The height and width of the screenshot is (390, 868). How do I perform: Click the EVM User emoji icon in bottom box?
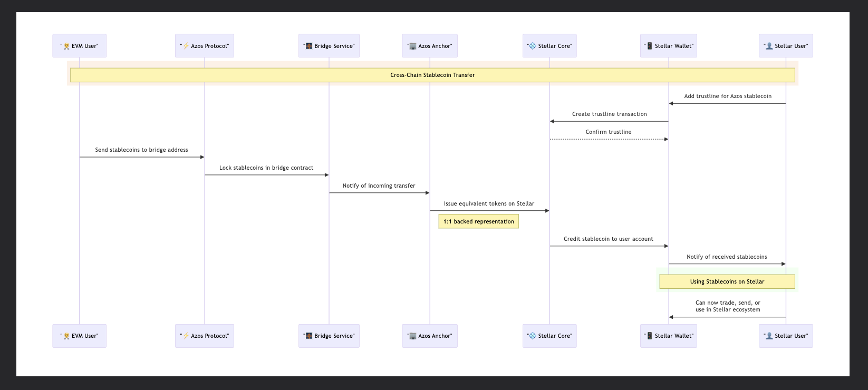(x=66, y=336)
